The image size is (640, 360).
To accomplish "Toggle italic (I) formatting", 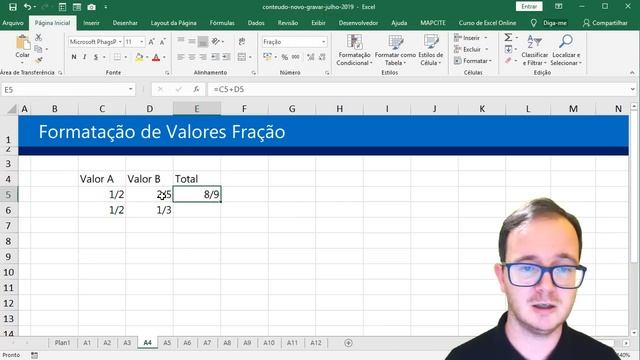I will pos(84,57).
